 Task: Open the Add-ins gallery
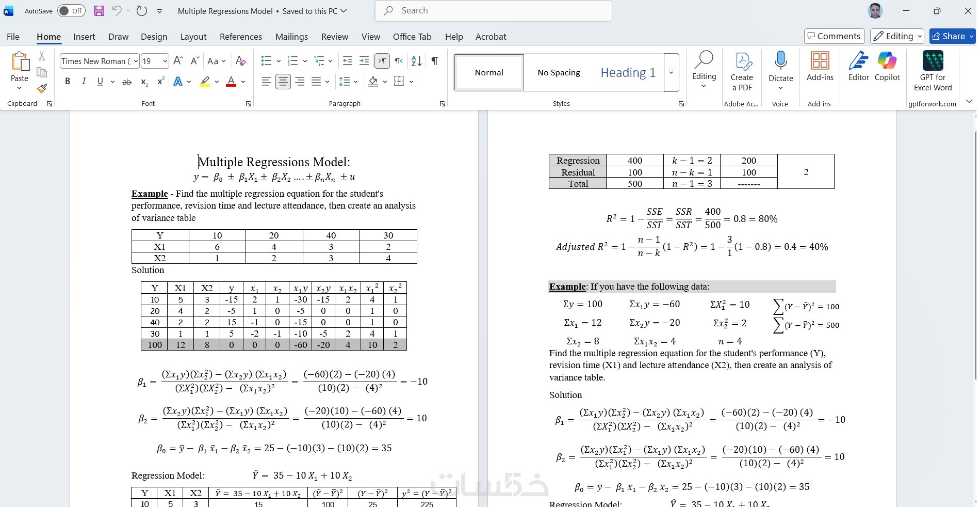click(x=820, y=67)
